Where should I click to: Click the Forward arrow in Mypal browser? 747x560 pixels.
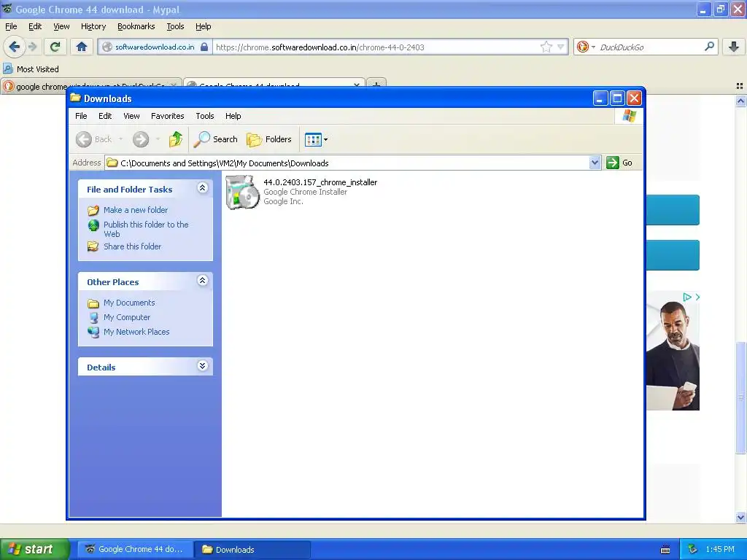click(32, 47)
